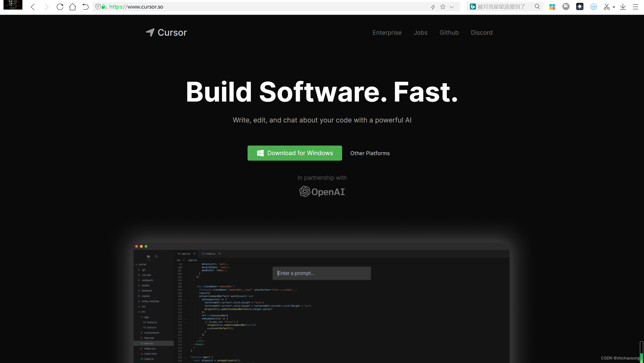
Task: Open index.ts in file tree
Action: click(x=147, y=359)
